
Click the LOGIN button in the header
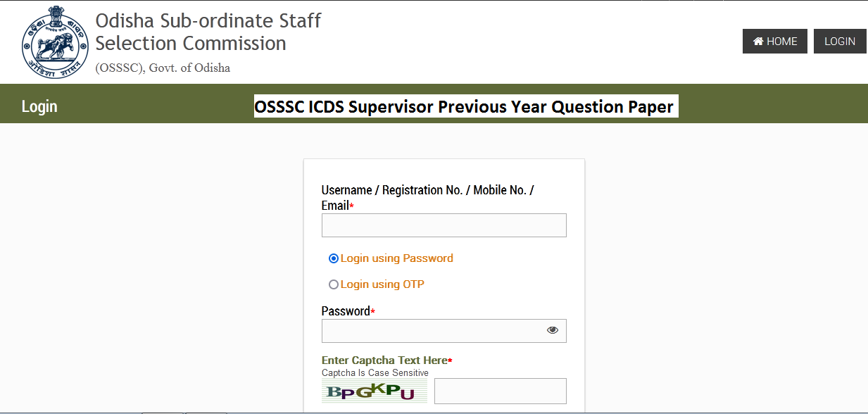[839, 41]
